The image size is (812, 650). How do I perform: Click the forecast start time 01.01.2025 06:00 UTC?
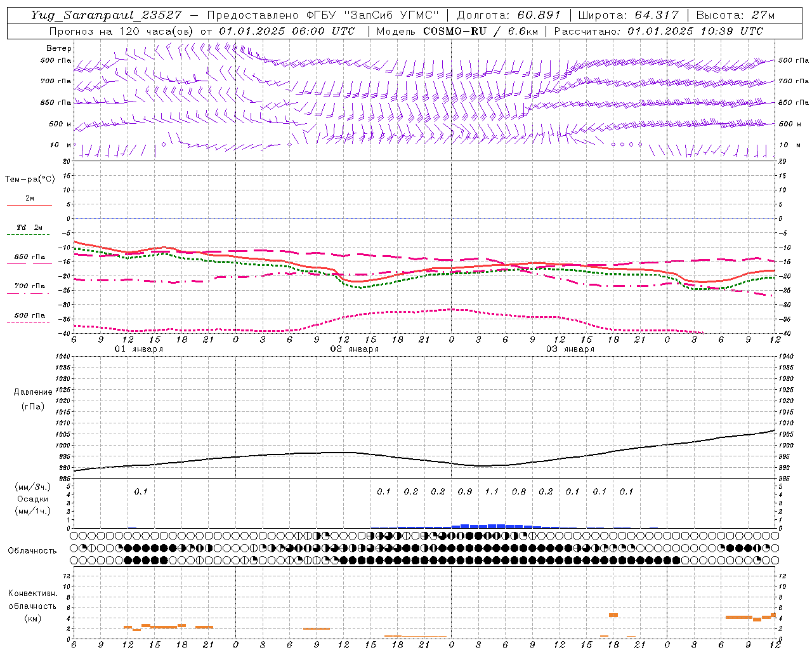(x=287, y=31)
